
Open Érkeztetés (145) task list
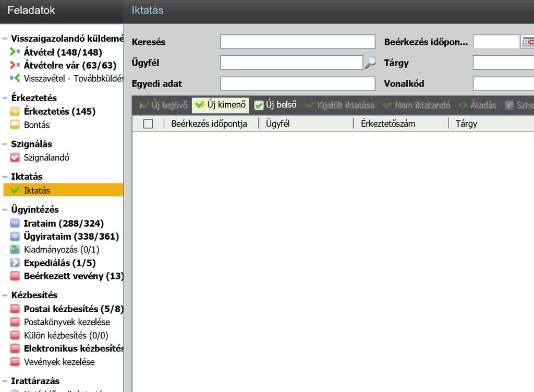pos(59,111)
